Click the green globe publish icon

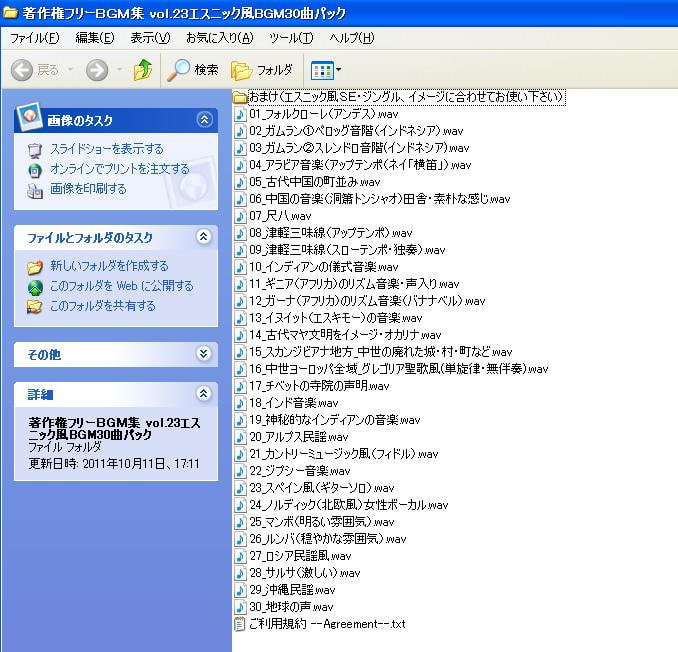(35, 288)
